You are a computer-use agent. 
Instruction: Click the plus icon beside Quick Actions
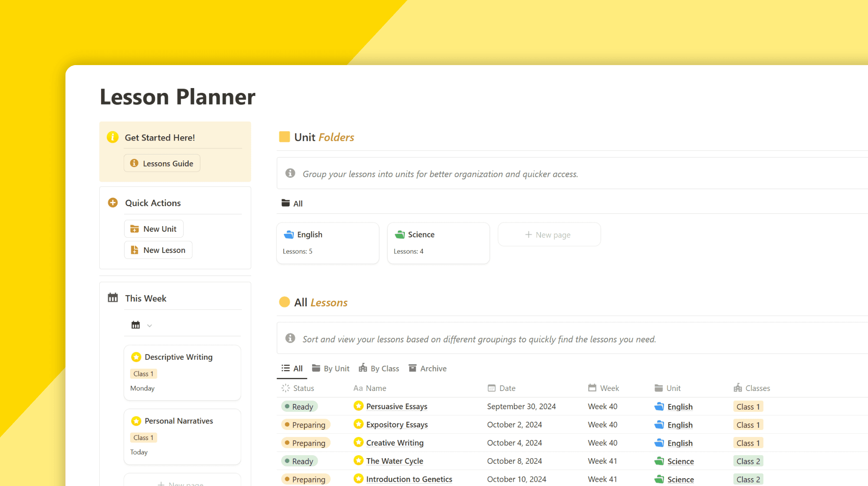[113, 203]
